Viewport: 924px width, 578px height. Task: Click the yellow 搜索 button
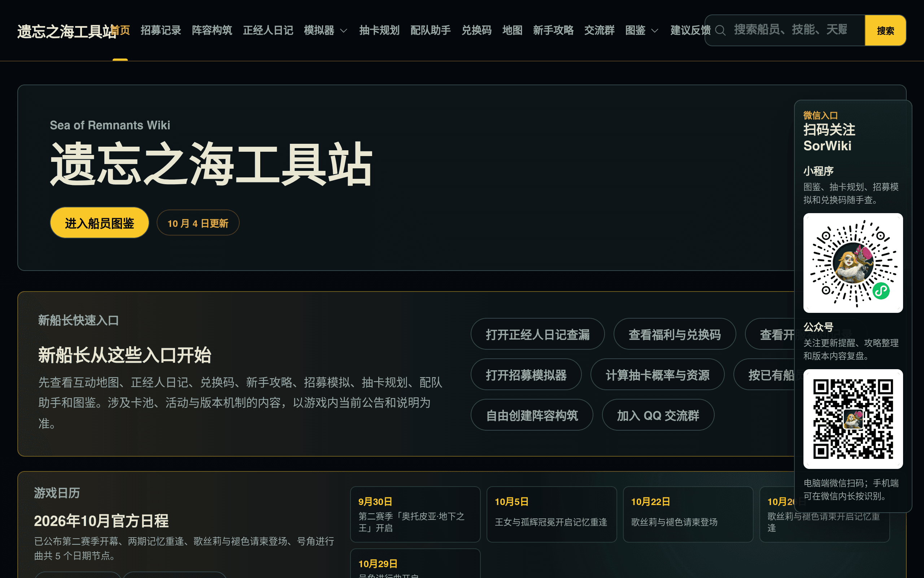pyautogui.click(x=885, y=30)
